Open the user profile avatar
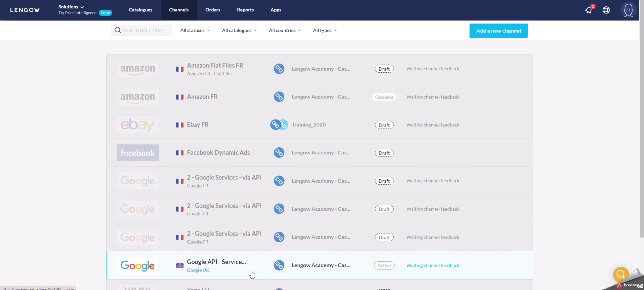 628,10
